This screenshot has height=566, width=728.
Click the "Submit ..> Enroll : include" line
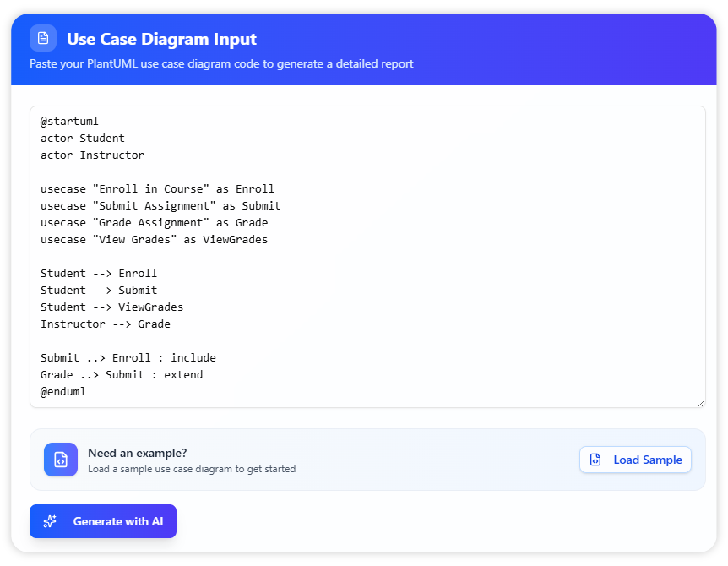coord(128,358)
